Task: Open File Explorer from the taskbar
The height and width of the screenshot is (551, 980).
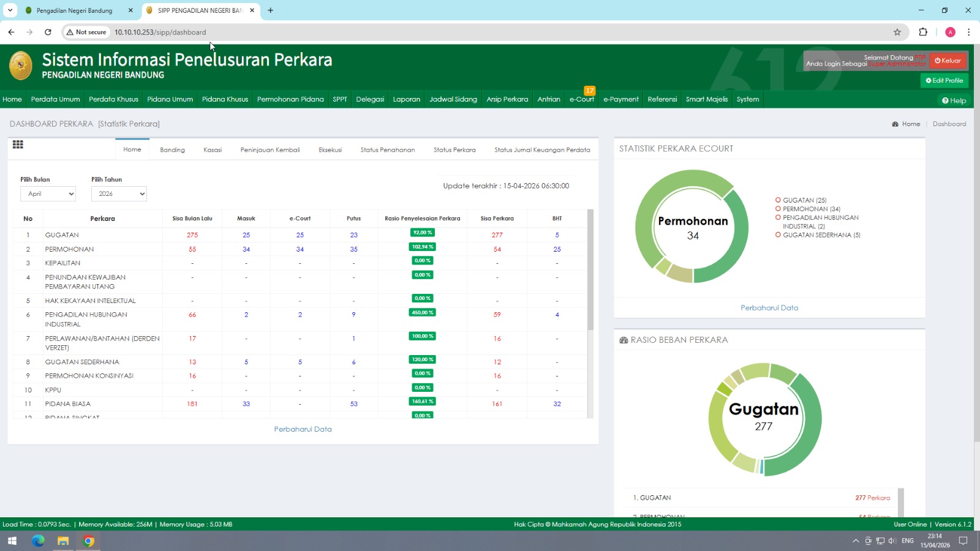Action: coord(63,541)
